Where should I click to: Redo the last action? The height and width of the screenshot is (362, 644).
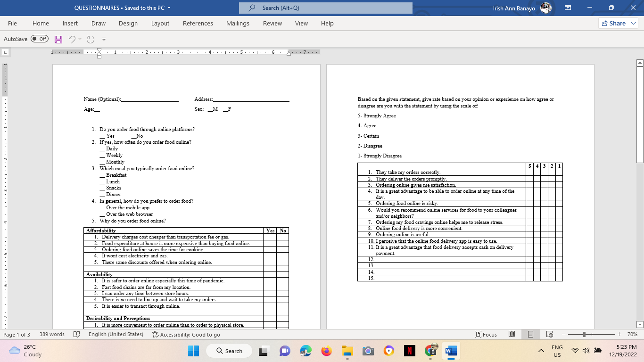(91, 39)
